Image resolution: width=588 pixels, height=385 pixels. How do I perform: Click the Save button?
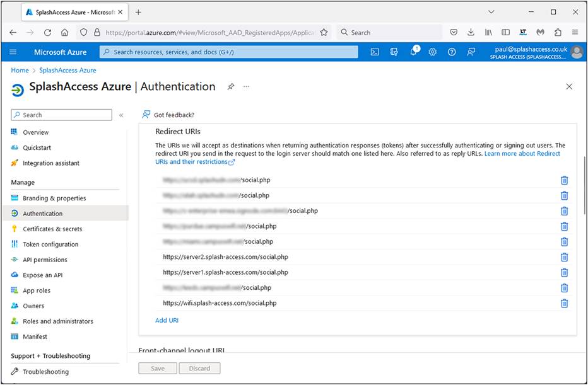158,369
